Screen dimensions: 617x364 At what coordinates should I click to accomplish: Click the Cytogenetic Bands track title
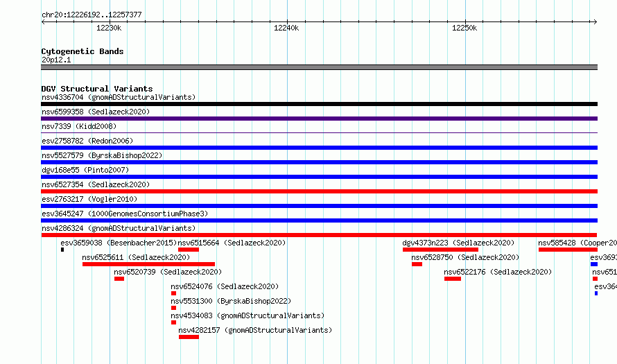tap(82, 51)
